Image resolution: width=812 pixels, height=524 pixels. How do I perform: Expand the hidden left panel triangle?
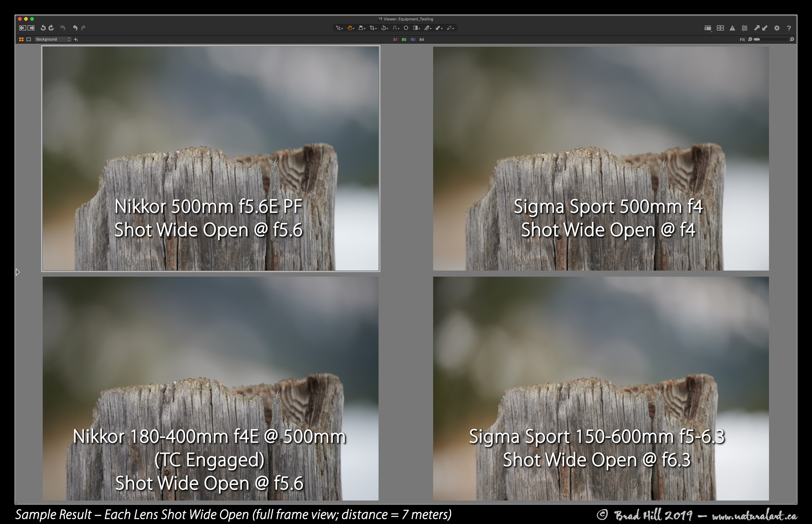click(18, 272)
